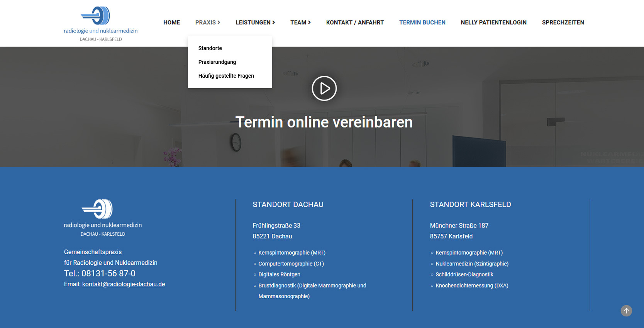Click the scroll-to-top arrow icon

[626, 311]
